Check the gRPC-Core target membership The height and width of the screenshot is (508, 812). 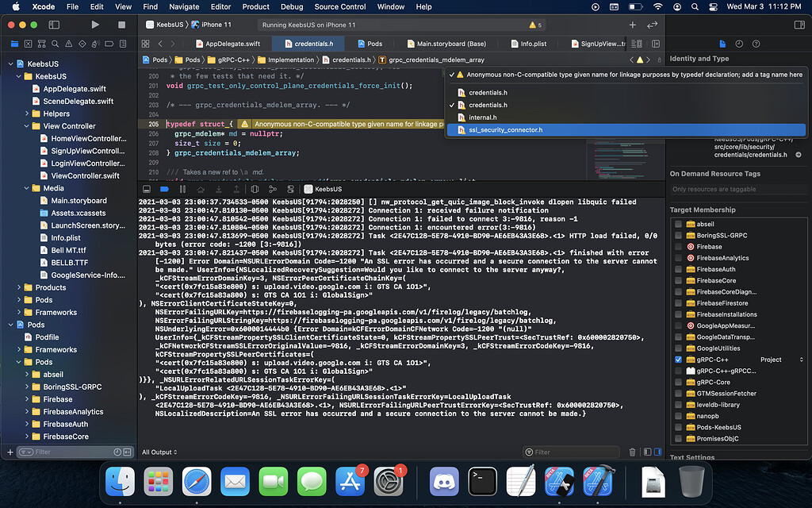pyautogui.click(x=678, y=382)
